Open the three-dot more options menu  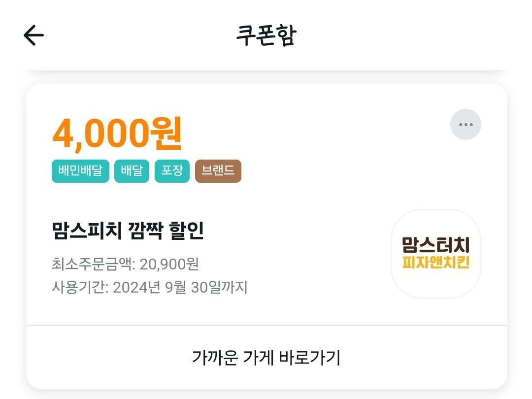tap(465, 125)
